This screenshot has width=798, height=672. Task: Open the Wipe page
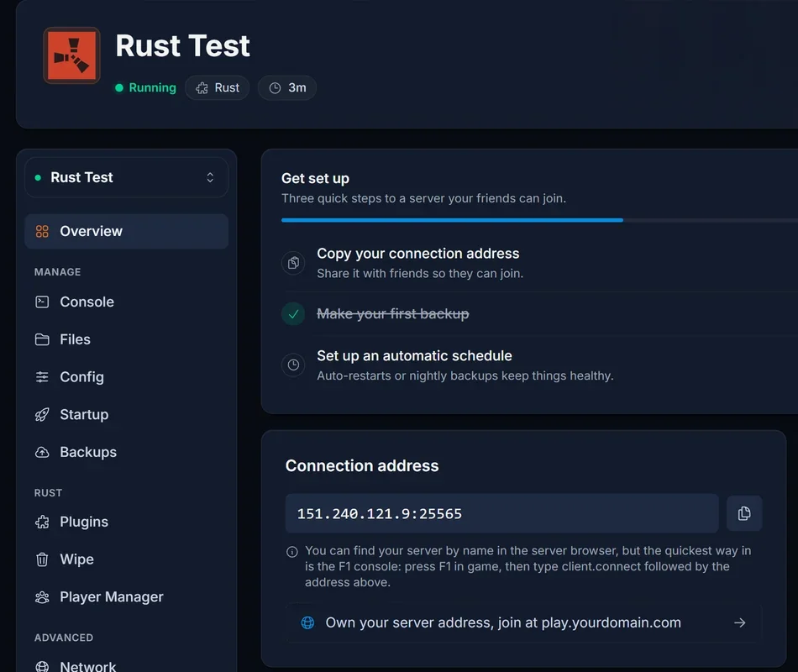[126, 559]
